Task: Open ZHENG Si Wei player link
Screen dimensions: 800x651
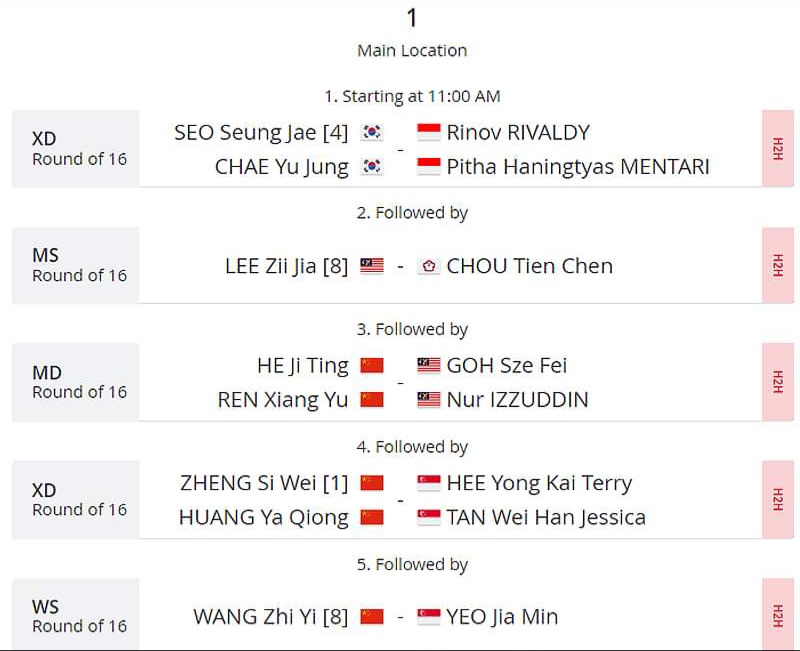Action: click(264, 483)
